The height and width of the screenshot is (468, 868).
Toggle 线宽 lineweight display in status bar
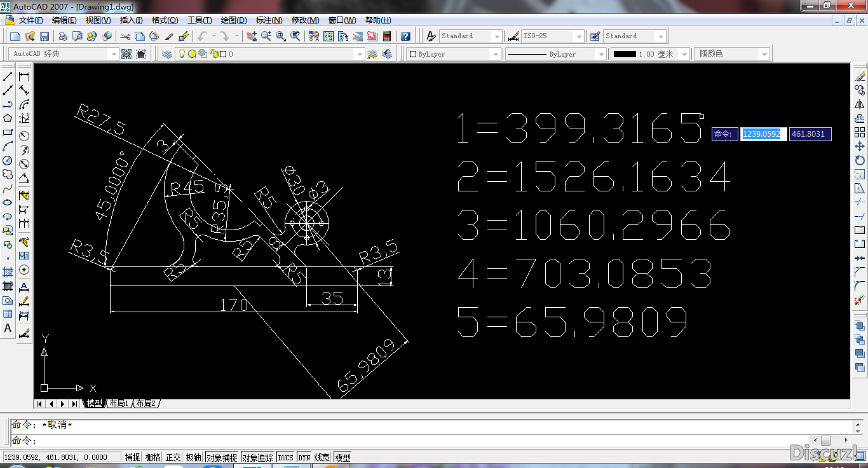[x=322, y=457]
